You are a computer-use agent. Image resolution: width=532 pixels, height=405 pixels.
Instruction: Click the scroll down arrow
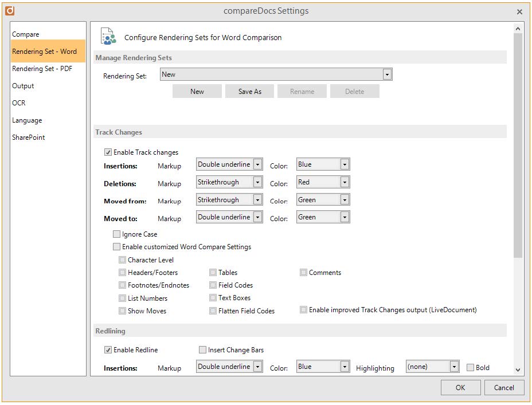(x=518, y=369)
